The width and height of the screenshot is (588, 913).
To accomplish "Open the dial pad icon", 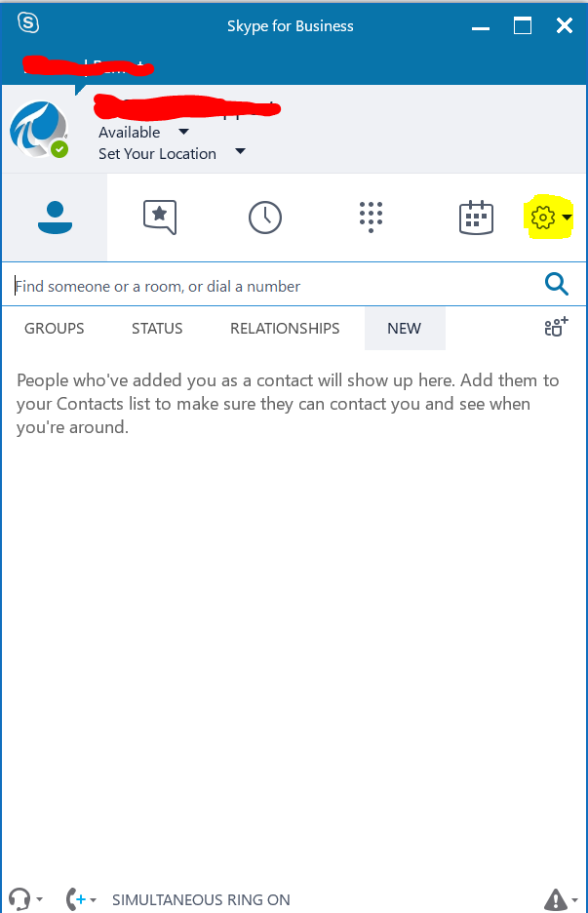I will click(371, 217).
